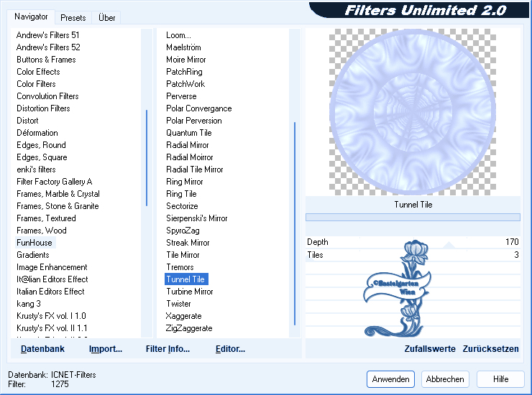Click the Tunnel Tile preview image

(x=412, y=111)
